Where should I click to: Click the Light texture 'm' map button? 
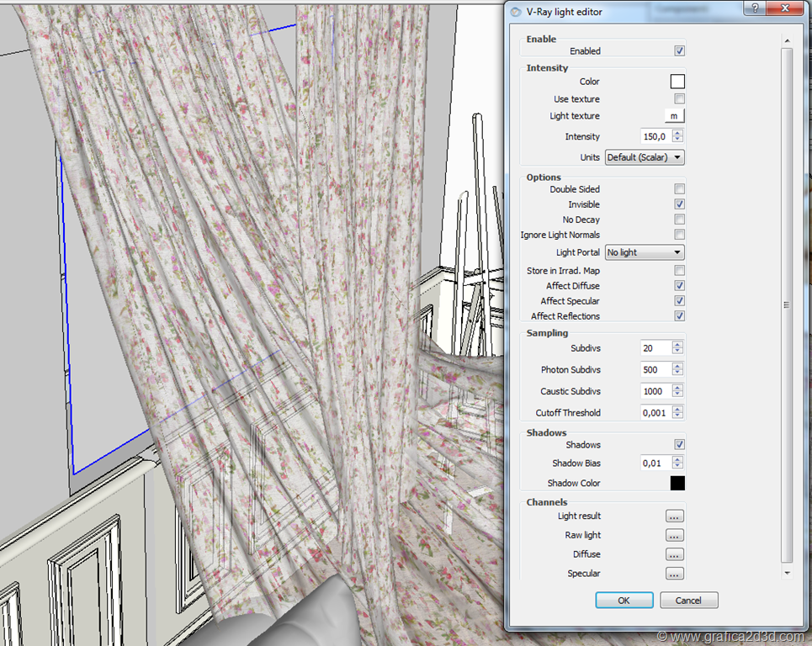(674, 116)
